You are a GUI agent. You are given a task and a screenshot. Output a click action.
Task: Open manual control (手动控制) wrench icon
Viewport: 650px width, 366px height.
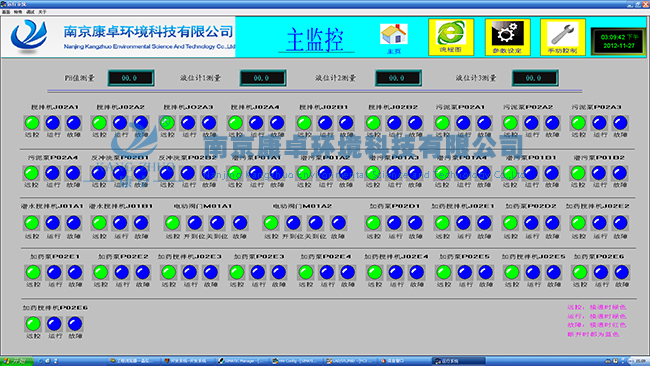click(x=563, y=37)
